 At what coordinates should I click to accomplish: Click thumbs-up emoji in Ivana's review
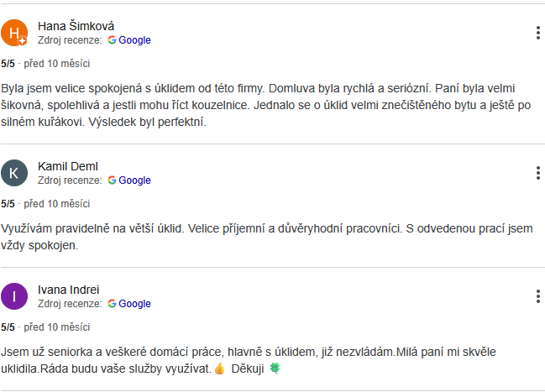219,368
